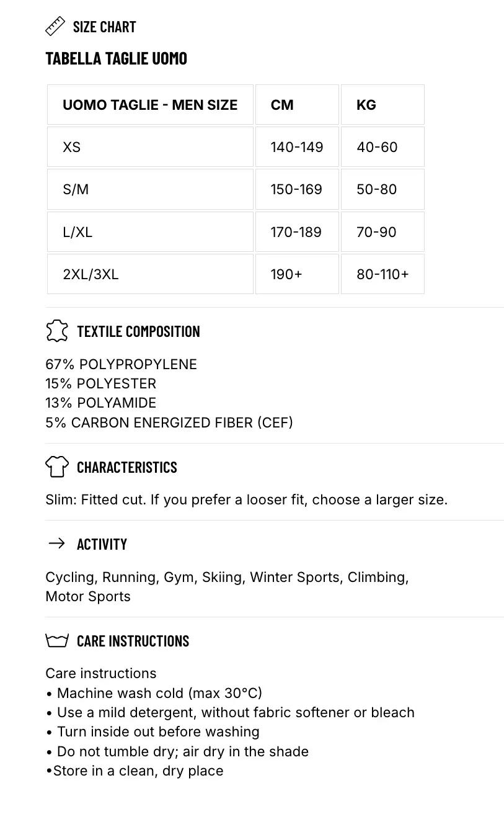Select the XS size row cell

tap(150, 147)
